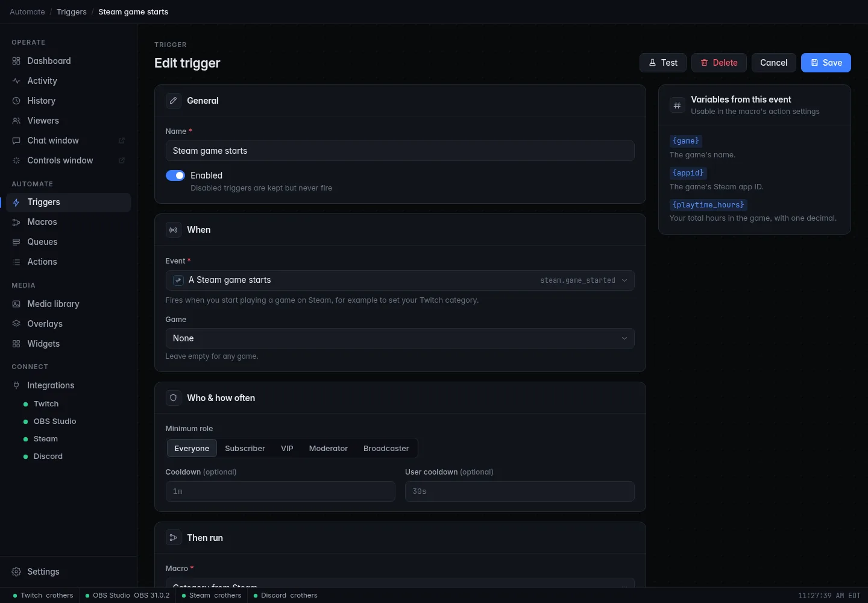
Task: Click the hash icon in Variables panel
Action: tap(678, 105)
